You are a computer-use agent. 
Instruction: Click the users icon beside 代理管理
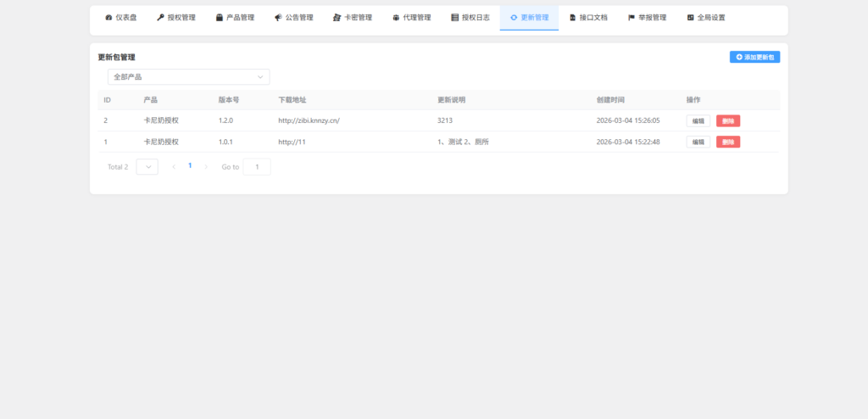tap(396, 18)
